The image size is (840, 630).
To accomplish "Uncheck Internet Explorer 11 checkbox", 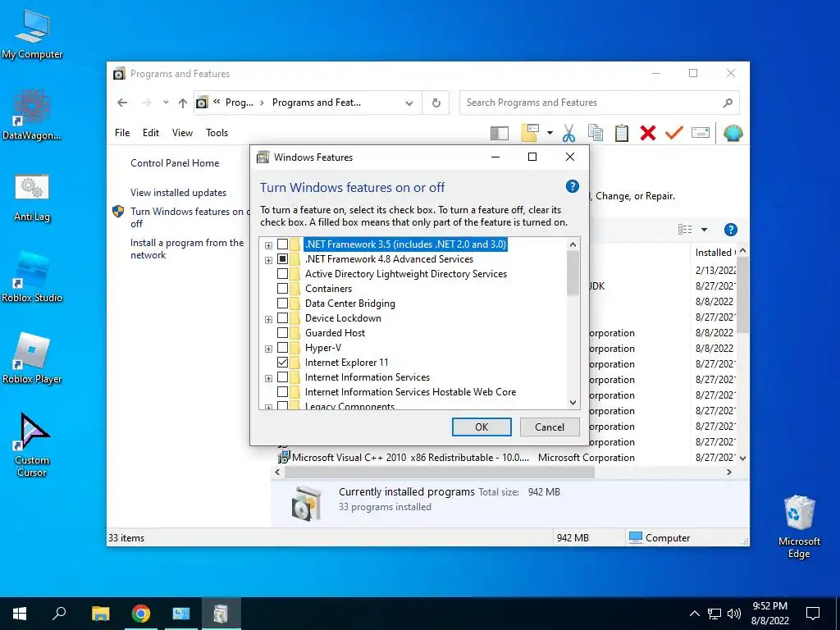I will click(282, 363).
